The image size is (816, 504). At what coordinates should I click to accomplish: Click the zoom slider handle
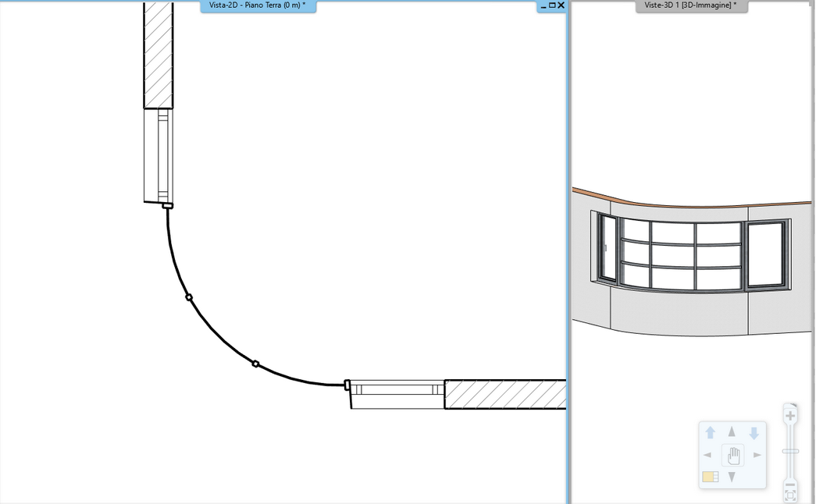click(790, 451)
